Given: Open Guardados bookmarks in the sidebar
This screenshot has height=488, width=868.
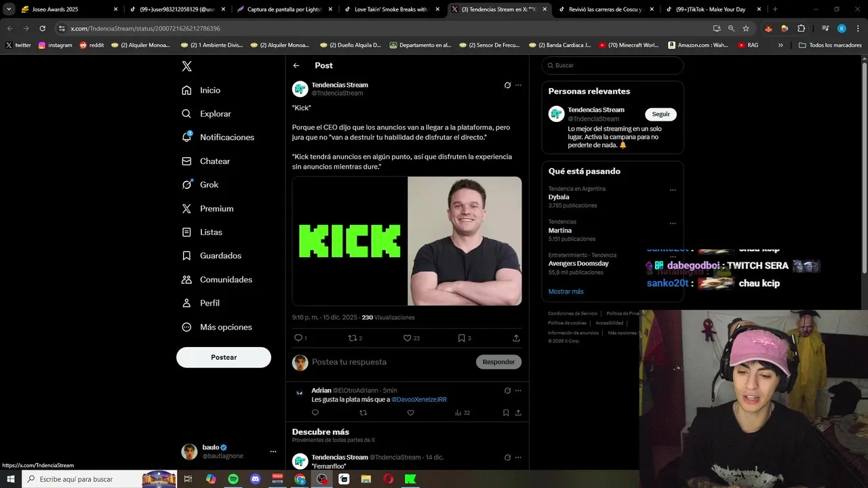Looking at the screenshot, I should point(212,256).
